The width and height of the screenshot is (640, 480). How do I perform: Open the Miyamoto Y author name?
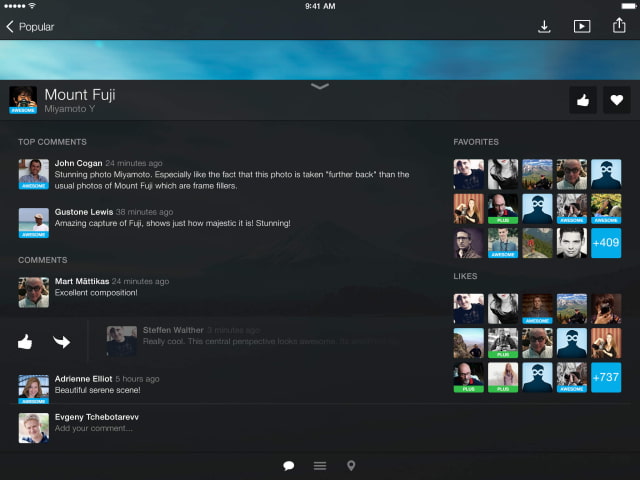pos(70,109)
